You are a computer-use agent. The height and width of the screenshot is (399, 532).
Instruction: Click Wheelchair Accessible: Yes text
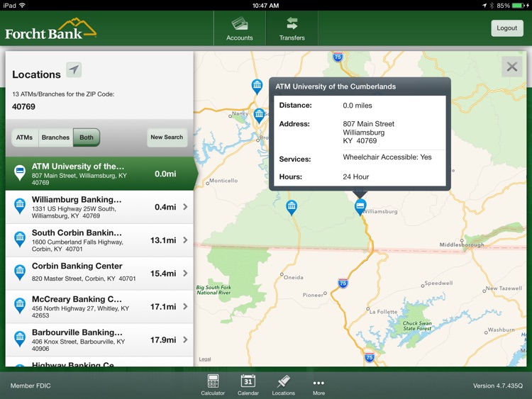387,157
